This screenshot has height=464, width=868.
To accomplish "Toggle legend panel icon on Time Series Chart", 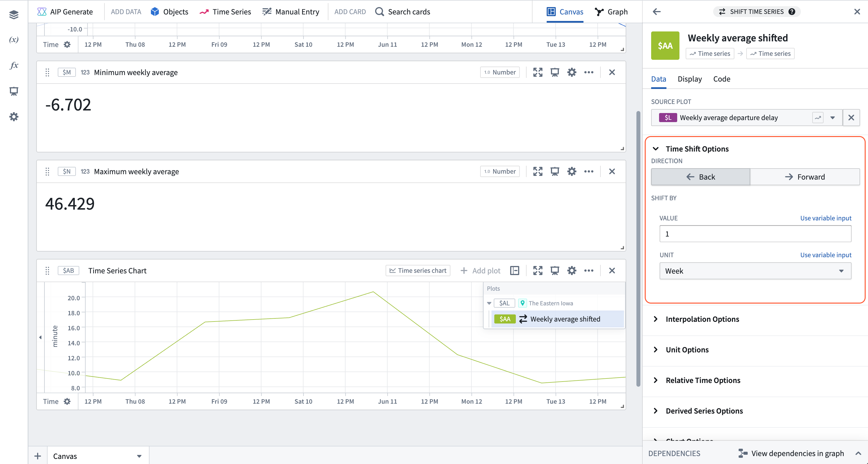I will 514,271.
